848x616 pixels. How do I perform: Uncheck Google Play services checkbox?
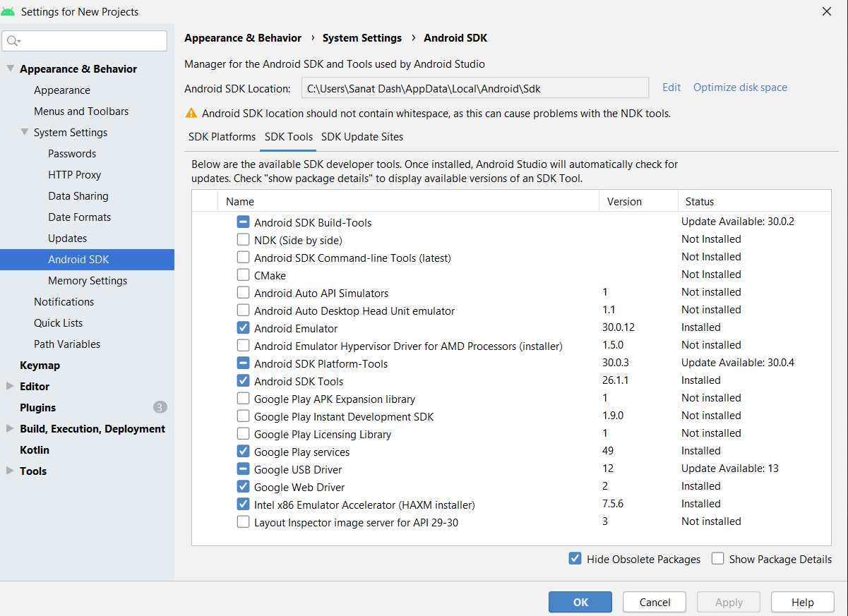(243, 452)
